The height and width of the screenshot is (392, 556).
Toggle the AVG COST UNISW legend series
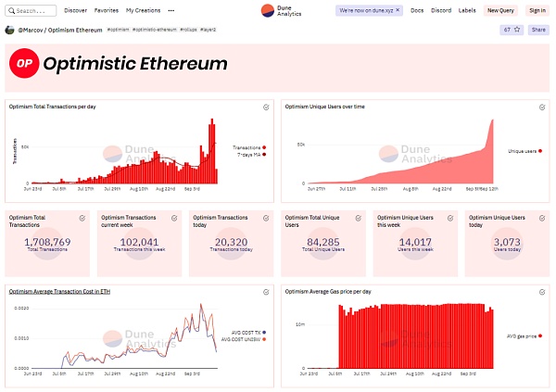244,339
